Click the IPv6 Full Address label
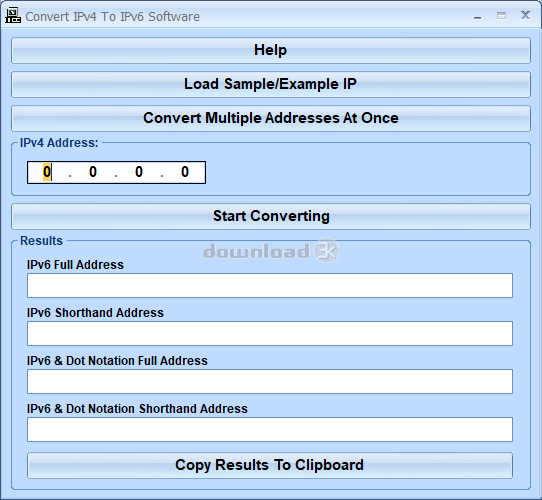The height and width of the screenshot is (500, 542). (x=75, y=265)
